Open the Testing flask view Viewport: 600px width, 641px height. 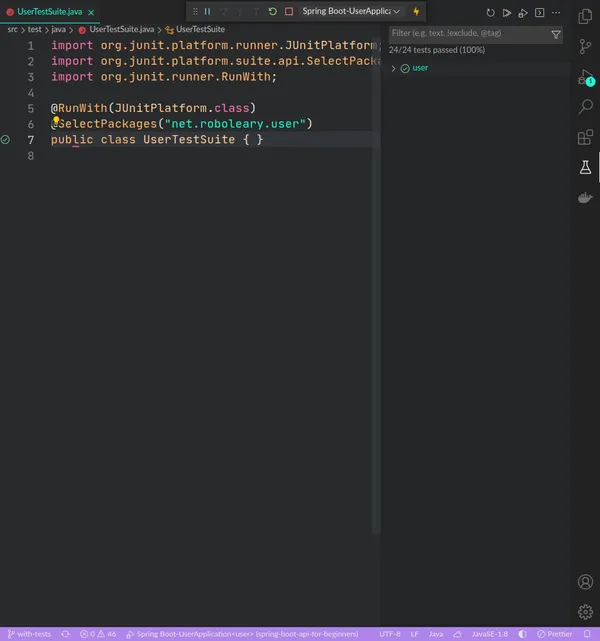585,167
